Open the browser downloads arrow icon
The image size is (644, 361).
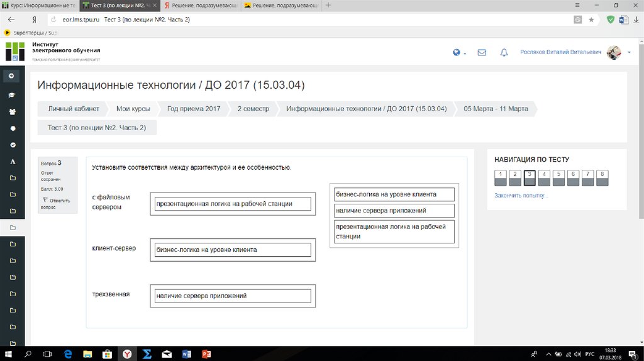point(636,19)
